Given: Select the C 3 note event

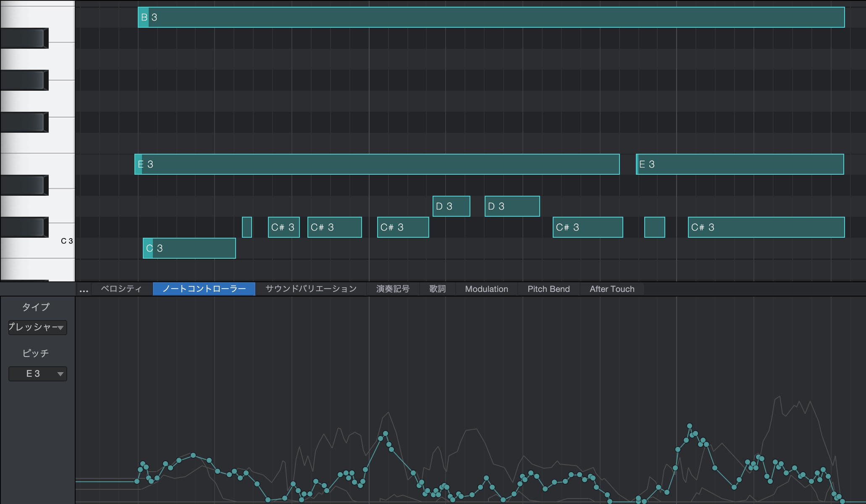Looking at the screenshot, I should 189,248.
